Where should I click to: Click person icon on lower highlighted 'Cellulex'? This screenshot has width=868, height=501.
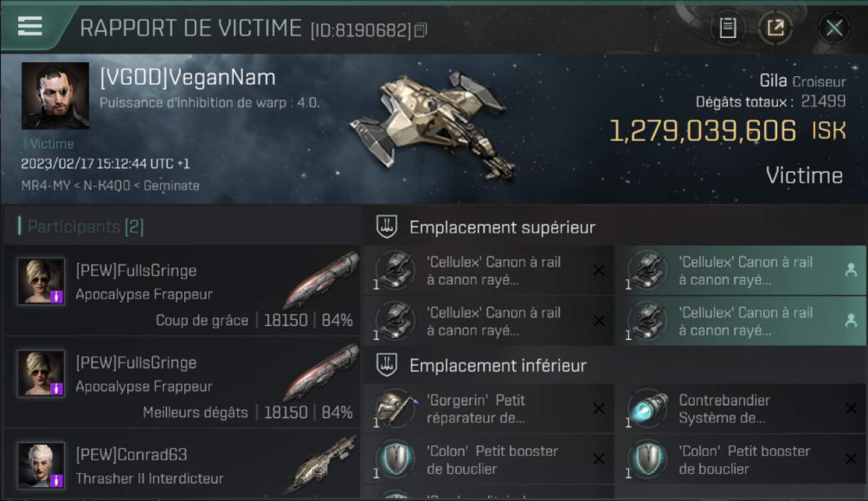[x=851, y=321]
